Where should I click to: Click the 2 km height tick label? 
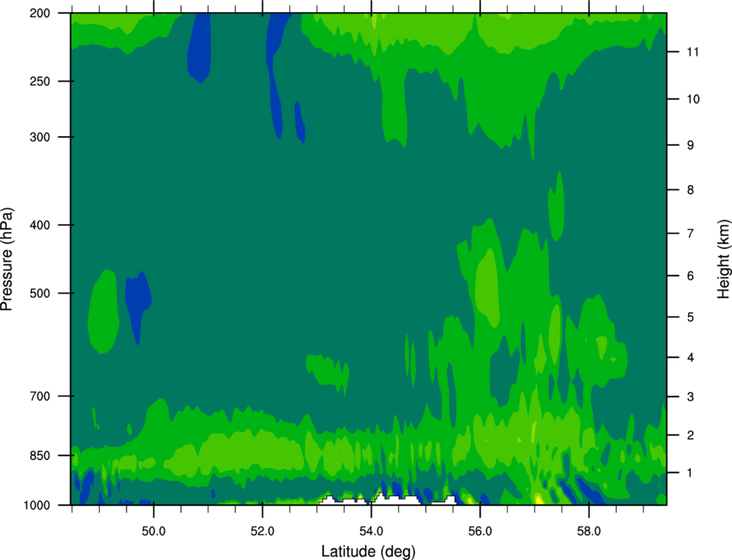pyautogui.click(x=691, y=435)
